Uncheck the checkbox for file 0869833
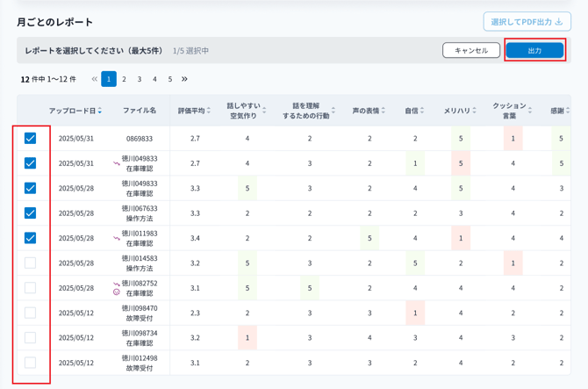 [x=31, y=139]
